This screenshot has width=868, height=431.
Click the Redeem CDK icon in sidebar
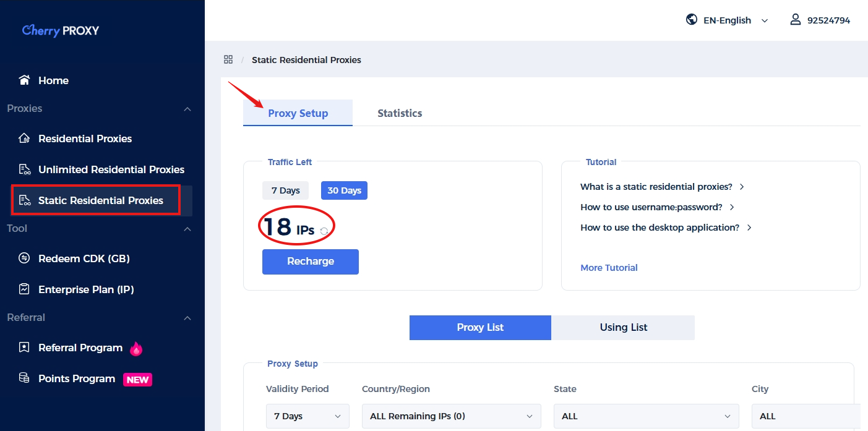pos(25,258)
